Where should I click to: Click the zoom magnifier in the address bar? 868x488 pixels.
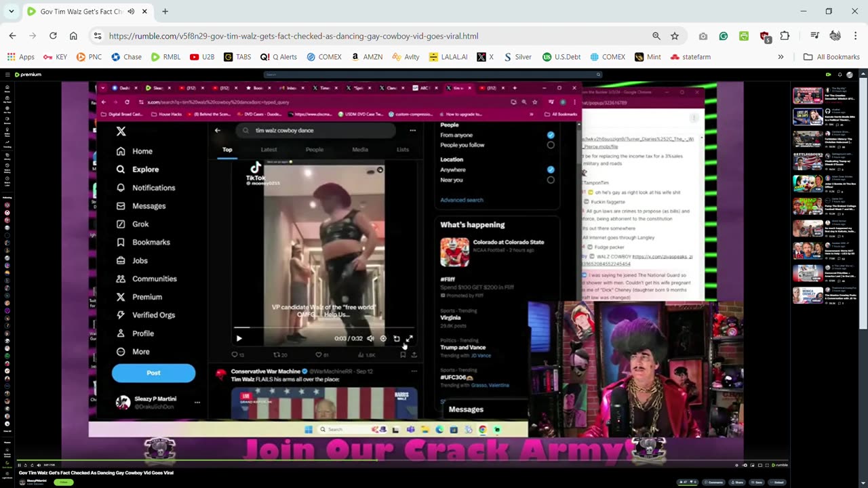[656, 36]
